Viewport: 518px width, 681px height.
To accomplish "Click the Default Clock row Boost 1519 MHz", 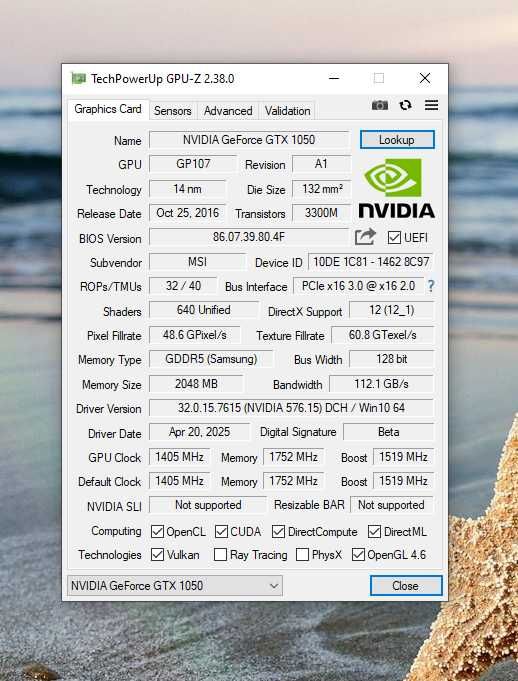I will (403, 481).
